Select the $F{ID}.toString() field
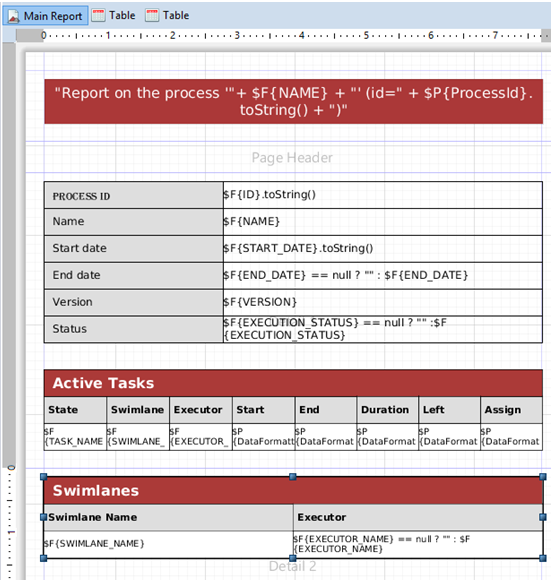Viewport: 551px width, 580px height. tap(383, 195)
